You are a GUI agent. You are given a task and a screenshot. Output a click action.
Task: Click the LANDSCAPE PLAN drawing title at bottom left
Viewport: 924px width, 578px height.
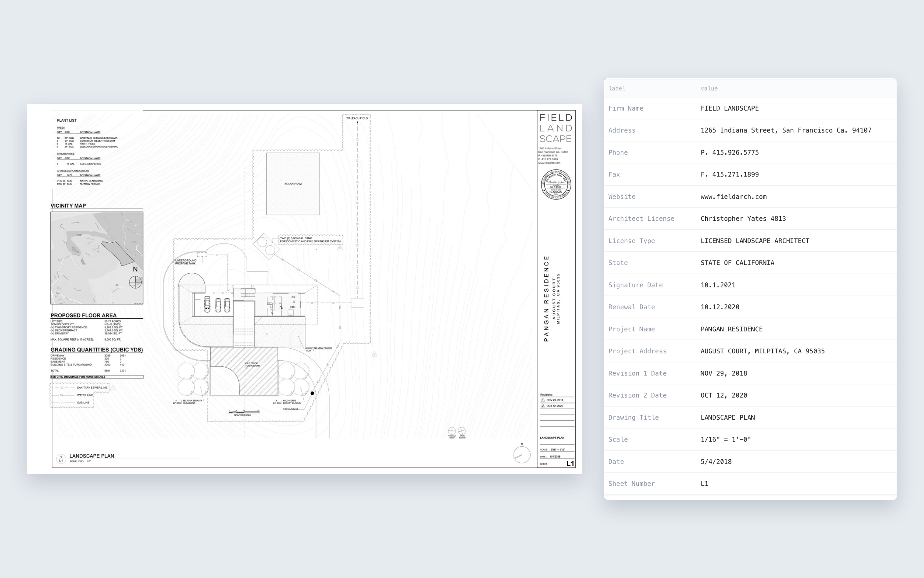point(92,456)
